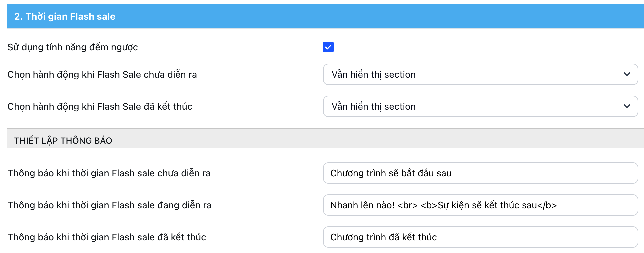Click 'Thông báo khi thời gian Flash sale đang diễn ra' label
644x253 pixels.
tap(109, 205)
